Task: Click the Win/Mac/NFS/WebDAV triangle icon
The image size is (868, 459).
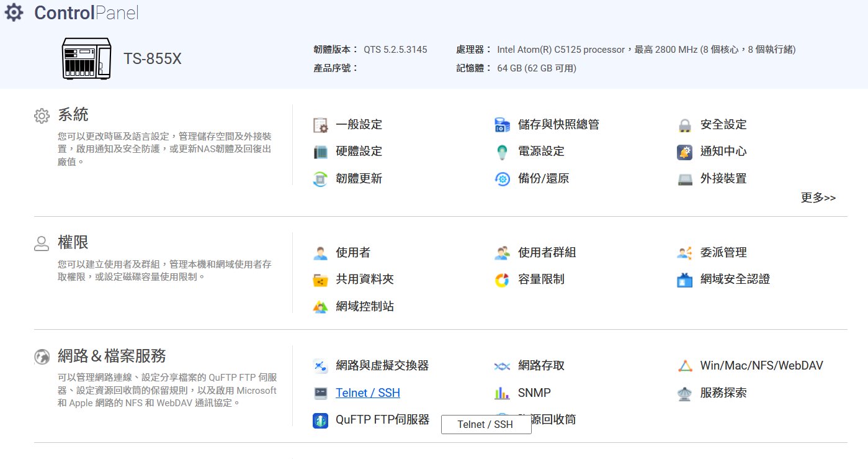Action: (684, 366)
